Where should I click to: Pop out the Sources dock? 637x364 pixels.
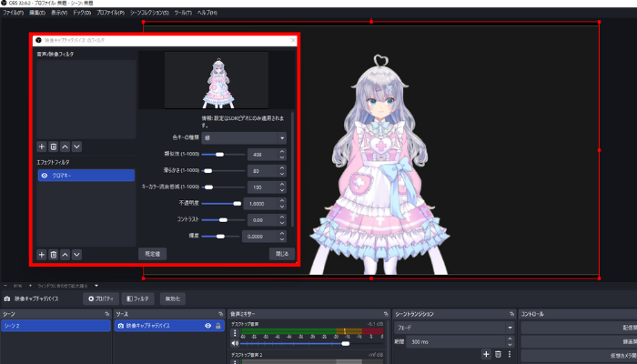click(x=220, y=314)
